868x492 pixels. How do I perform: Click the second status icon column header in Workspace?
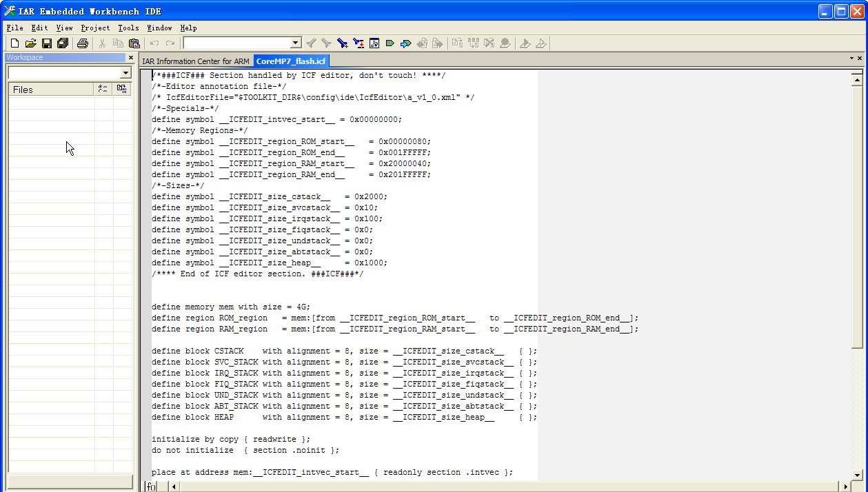click(x=122, y=89)
